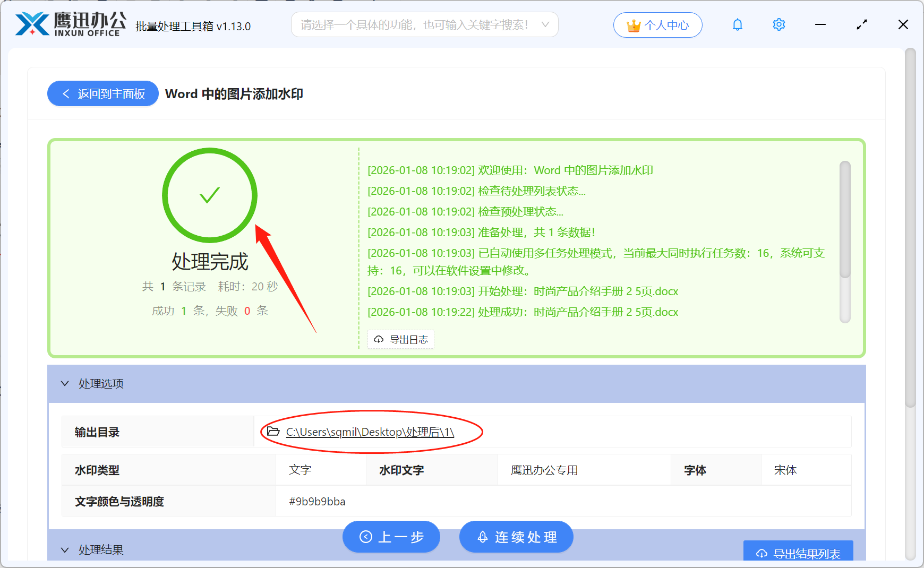Click the 鹰迅办公 logo icon

pos(32,23)
